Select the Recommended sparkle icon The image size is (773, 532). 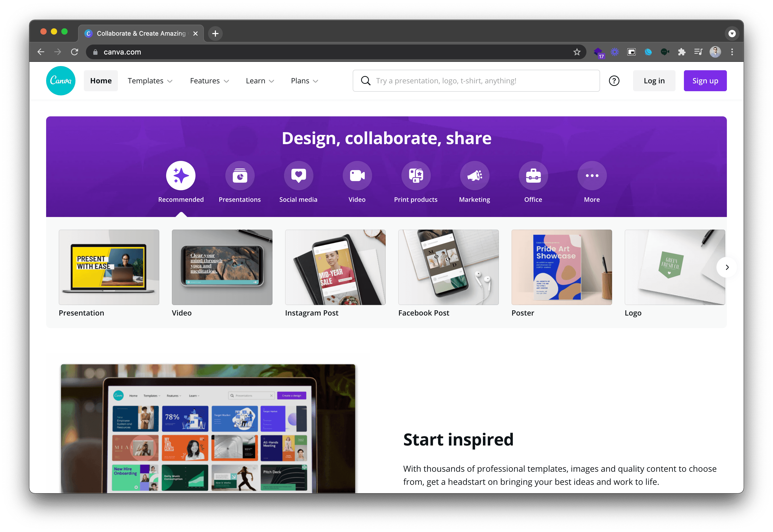tap(181, 176)
